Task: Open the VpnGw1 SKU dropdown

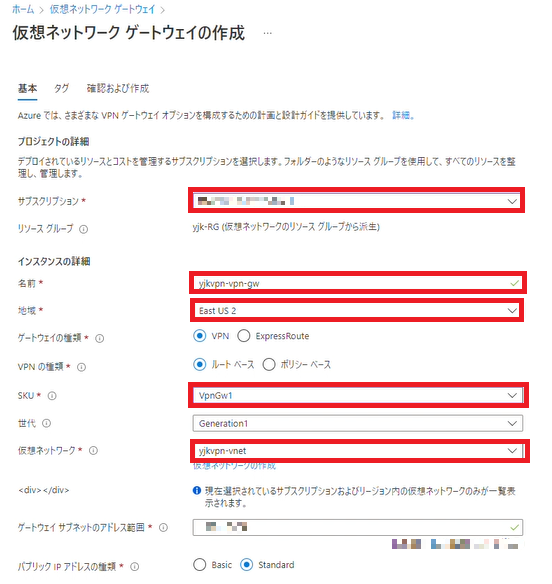Action: [x=358, y=396]
